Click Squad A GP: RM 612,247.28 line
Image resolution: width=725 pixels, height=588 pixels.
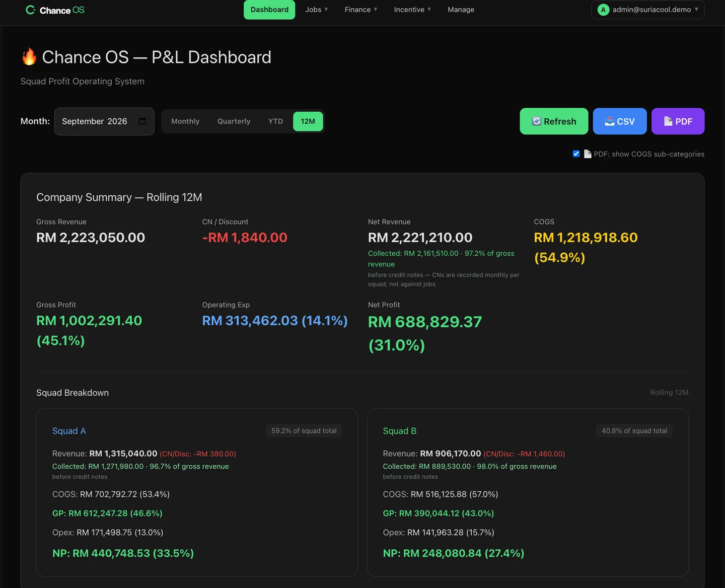point(107,513)
